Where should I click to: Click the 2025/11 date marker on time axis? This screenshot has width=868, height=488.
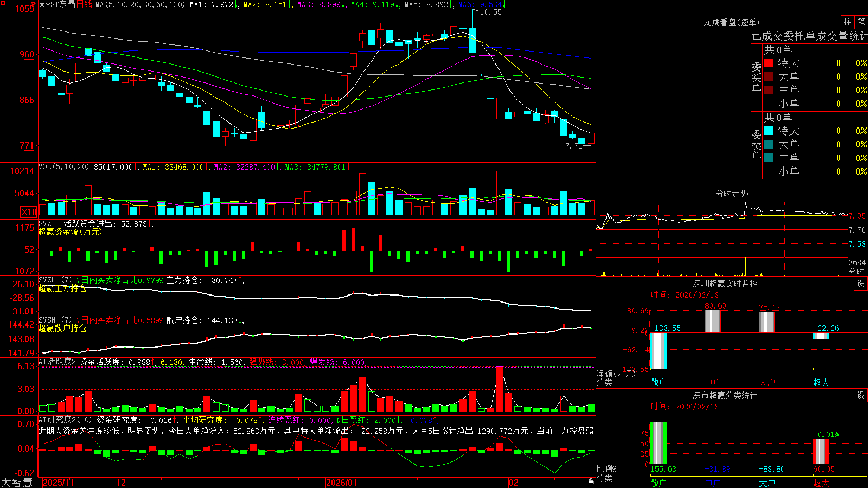pyautogui.click(x=58, y=483)
